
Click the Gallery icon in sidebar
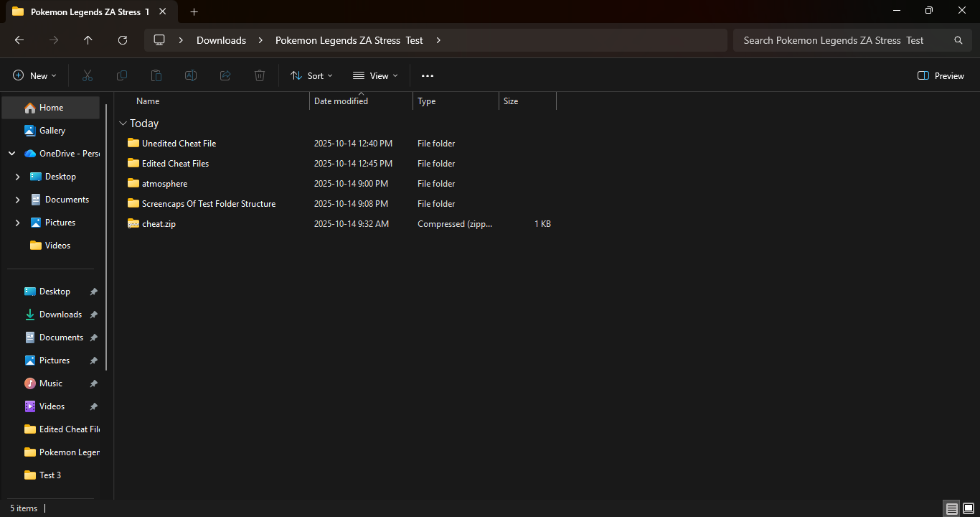(x=29, y=130)
